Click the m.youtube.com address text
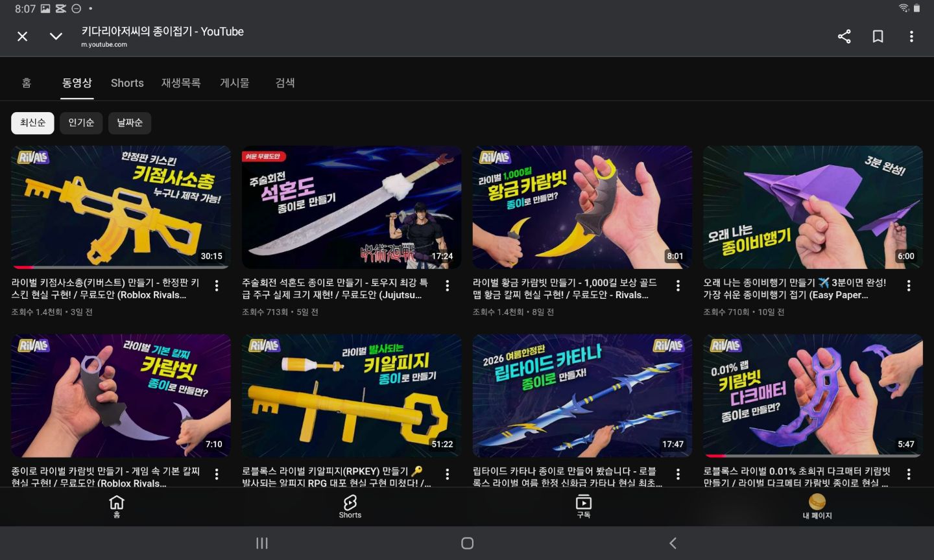Screen dimensions: 934x560 coord(104,45)
